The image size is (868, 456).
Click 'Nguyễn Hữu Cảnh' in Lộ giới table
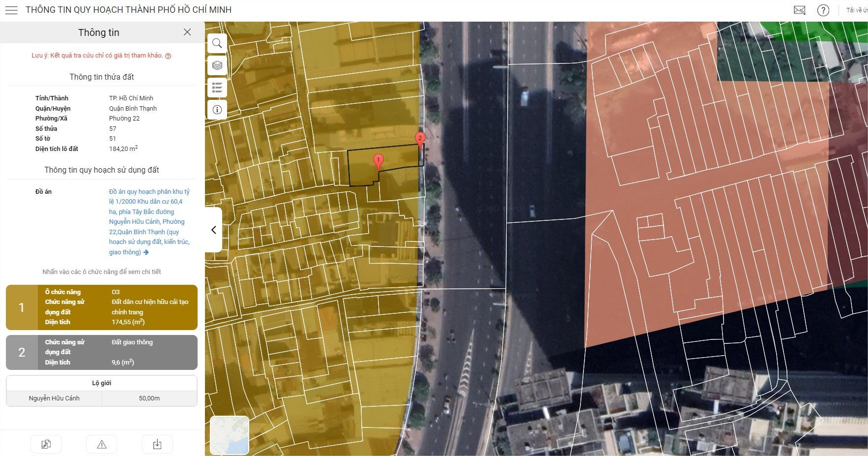pos(54,398)
